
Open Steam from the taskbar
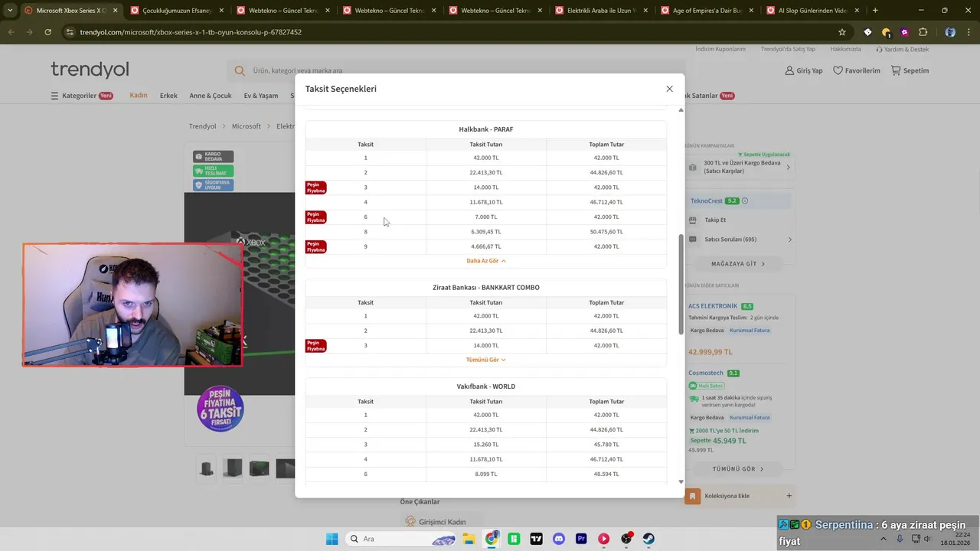click(648, 539)
